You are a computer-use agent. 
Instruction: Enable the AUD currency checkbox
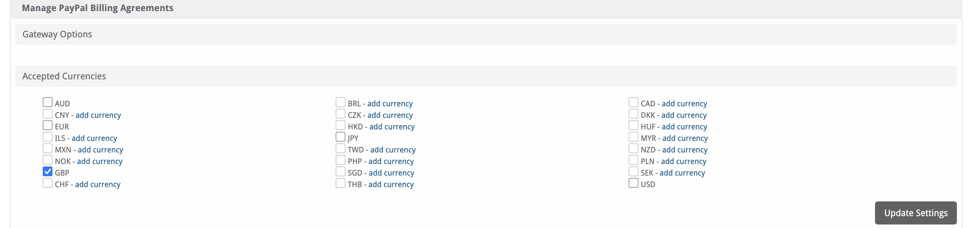[x=47, y=102]
